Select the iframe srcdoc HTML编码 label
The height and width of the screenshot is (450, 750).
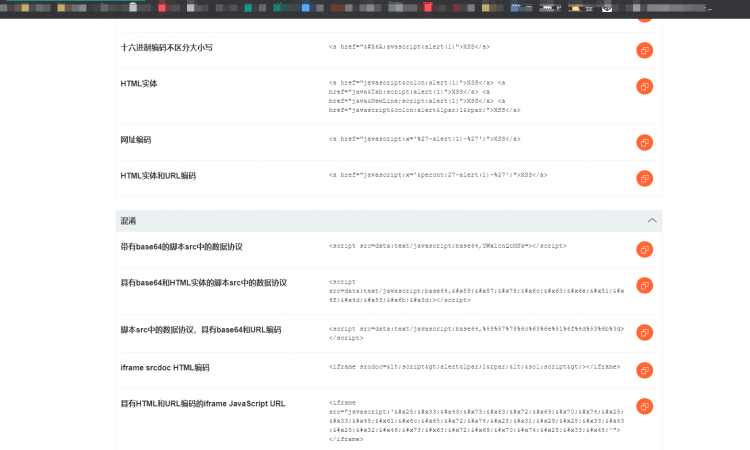pos(165,368)
